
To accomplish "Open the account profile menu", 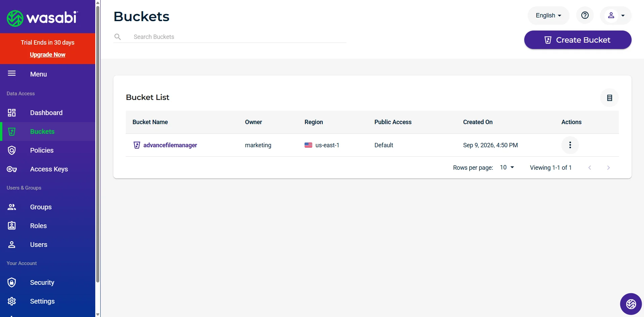I will pyautogui.click(x=616, y=15).
